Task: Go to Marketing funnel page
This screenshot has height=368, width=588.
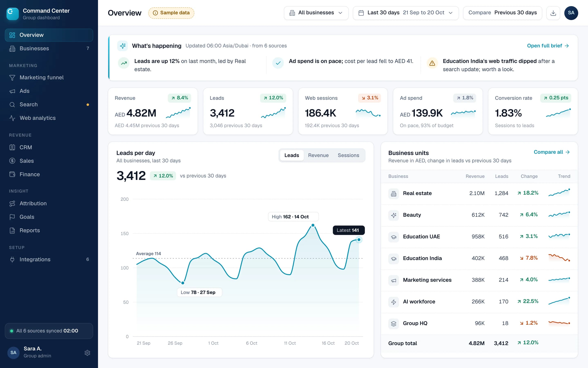Action: (49, 77)
